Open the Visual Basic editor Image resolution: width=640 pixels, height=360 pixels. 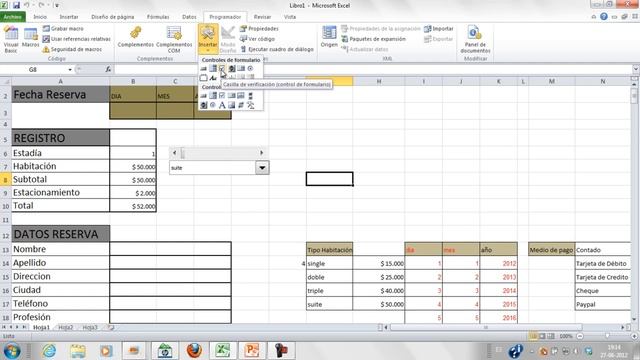[11, 39]
